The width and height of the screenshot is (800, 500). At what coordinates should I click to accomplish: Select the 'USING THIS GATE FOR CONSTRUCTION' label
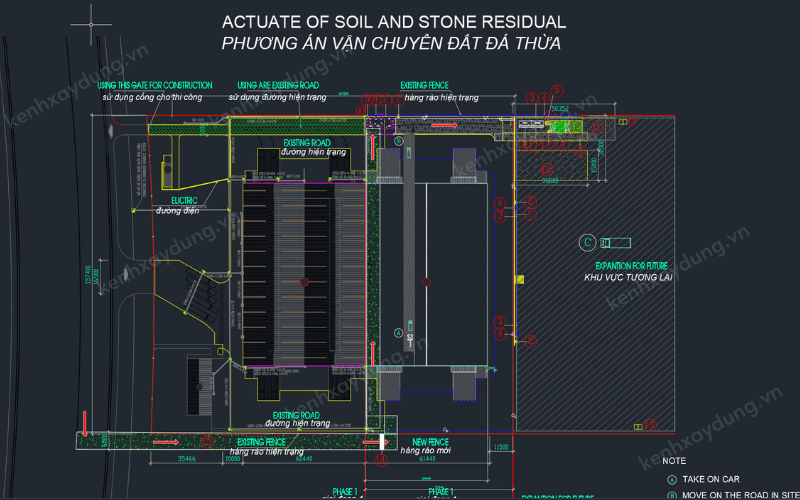pyautogui.click(x=155, y=85)
